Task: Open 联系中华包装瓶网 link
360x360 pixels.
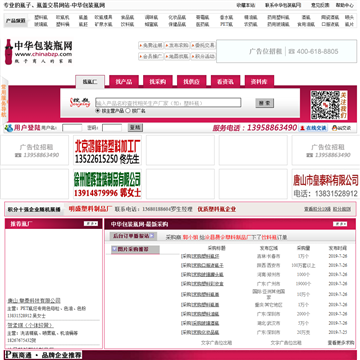Action: tap(283, 5)
